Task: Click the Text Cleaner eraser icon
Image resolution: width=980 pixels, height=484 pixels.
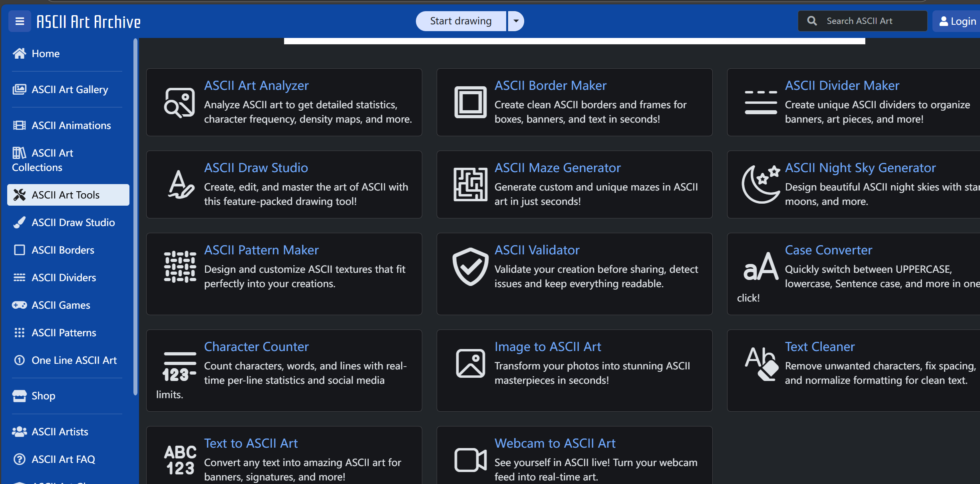Action: tap(761, 363)
